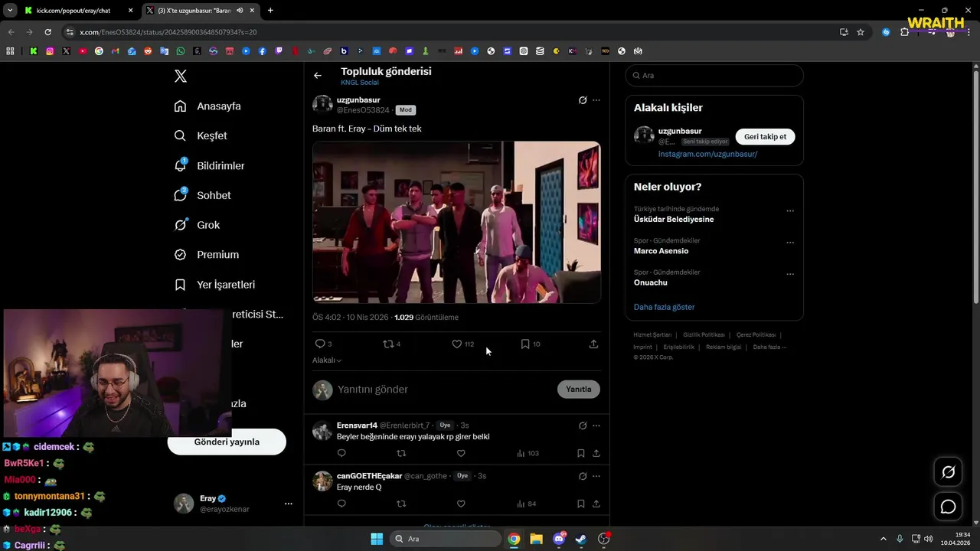Reply to Erensvar14 comment
The height and width of the screenshot is (551, 980).
[341, 453]
